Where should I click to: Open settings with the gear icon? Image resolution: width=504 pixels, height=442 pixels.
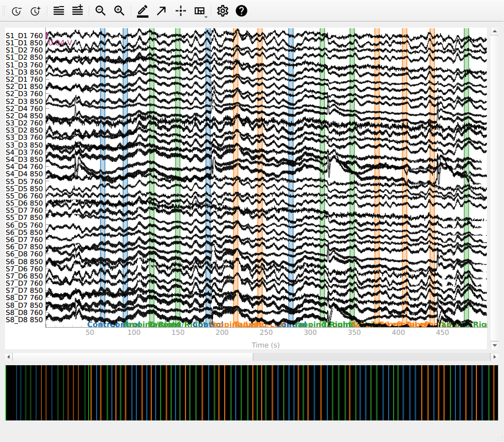(222, 10)
